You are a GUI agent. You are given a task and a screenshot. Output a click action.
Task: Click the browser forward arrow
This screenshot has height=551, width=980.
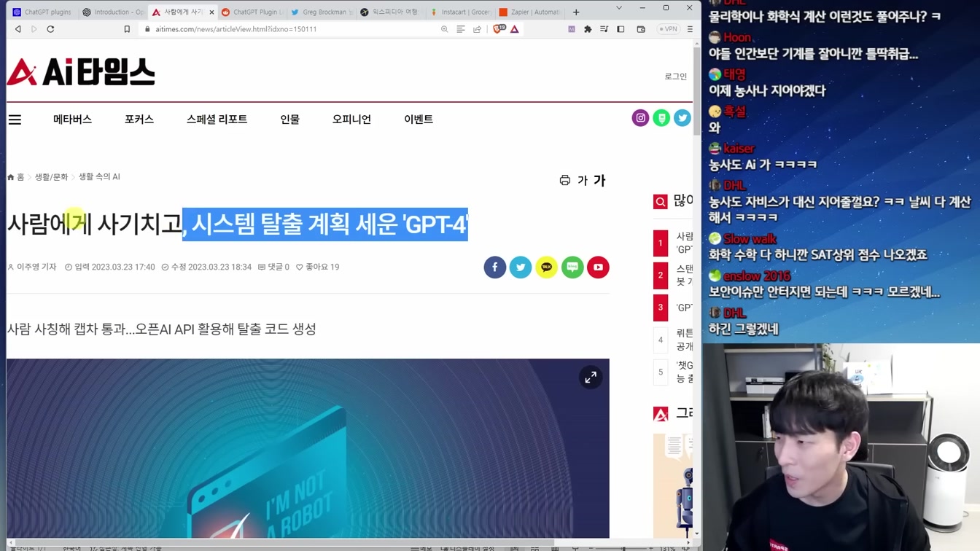[x=34, y=29]
